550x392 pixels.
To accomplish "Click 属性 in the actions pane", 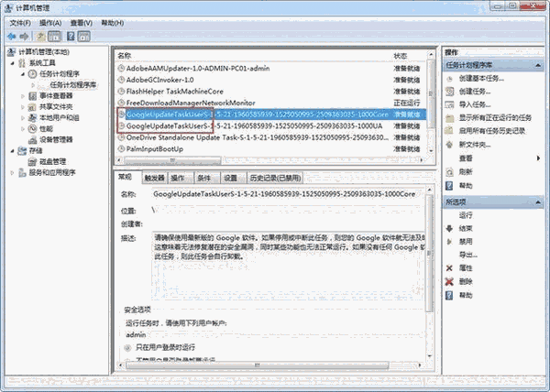I will pyautogui.click(x=466, y=268).
